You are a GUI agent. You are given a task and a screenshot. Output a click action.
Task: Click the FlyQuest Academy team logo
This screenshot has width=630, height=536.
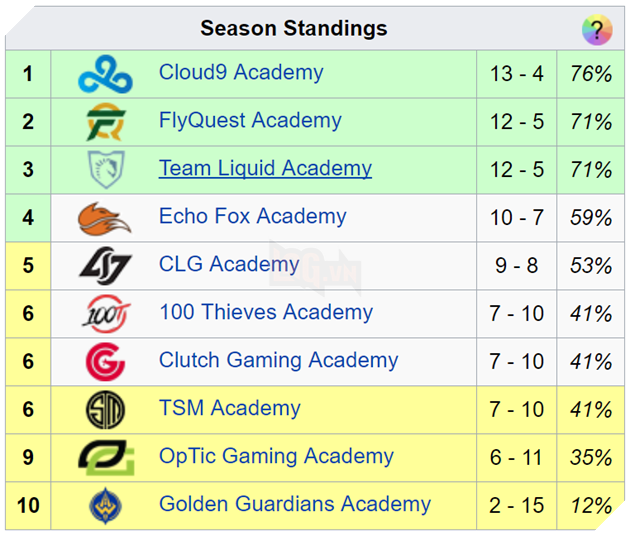(x=105, y=122)
